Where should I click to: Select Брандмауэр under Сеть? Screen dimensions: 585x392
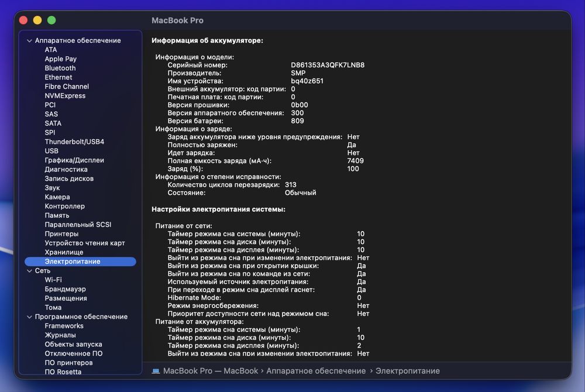click(66, 289)
